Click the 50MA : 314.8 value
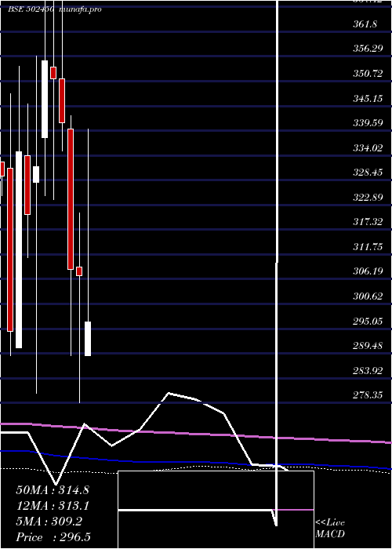Viewport: 392px width, 549px height. pos(53,490)
